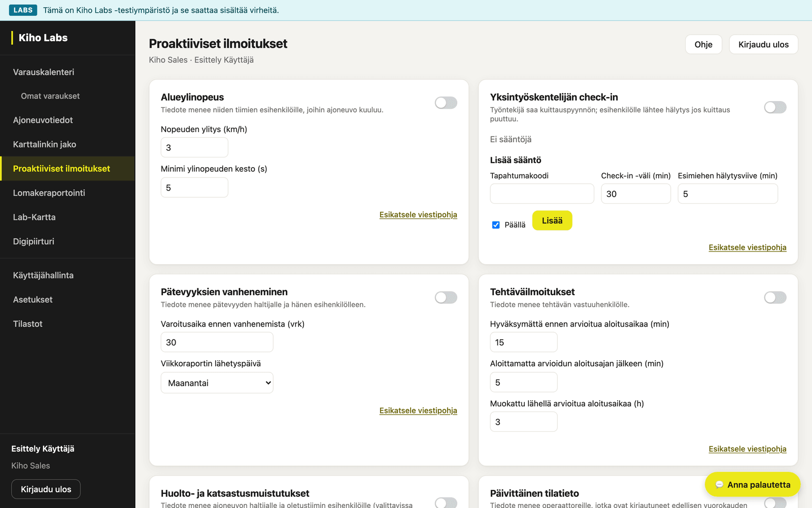
Task: Preview the Alueylinopeus message template
Action: 418,215
